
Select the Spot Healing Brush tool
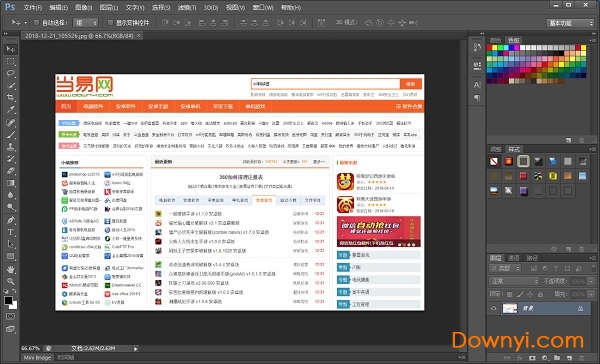coord(10,122)
